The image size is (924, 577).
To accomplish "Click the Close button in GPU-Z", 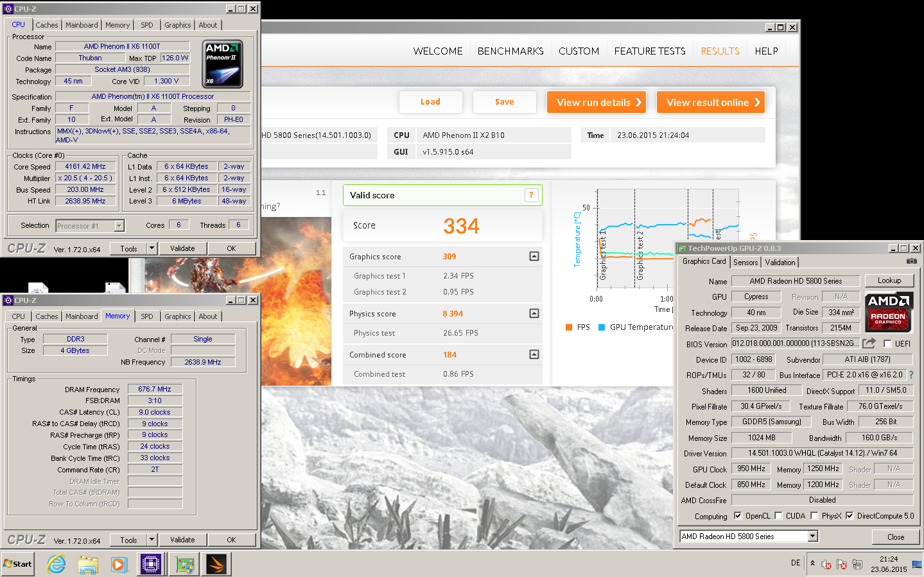I will [x=896, y=537].
